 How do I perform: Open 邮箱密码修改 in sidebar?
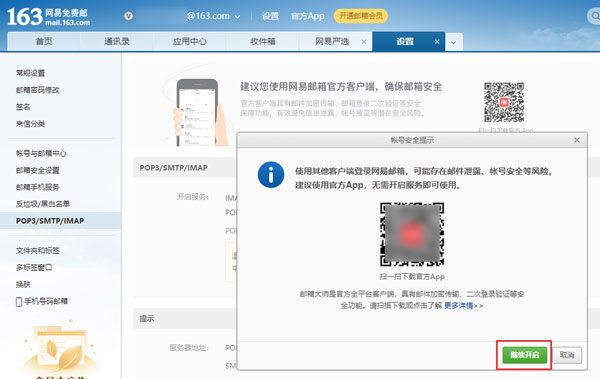tap(38, 90)
